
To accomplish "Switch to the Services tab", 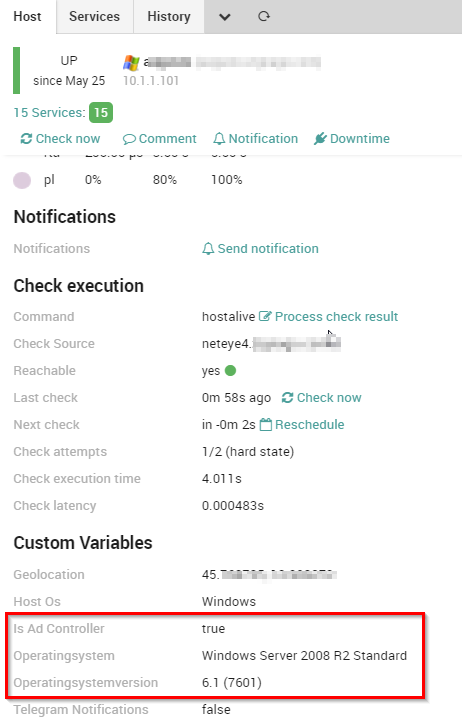I will click(95, 17).
